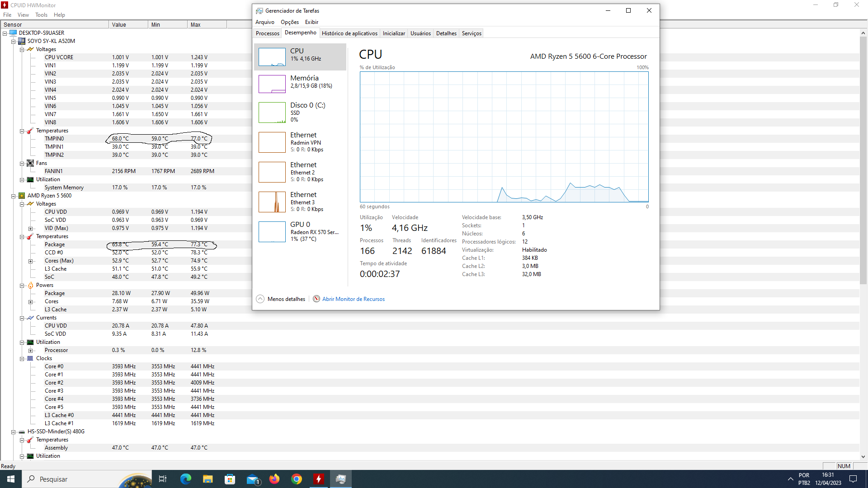Click the Min column header

click(x=167, y=24)
